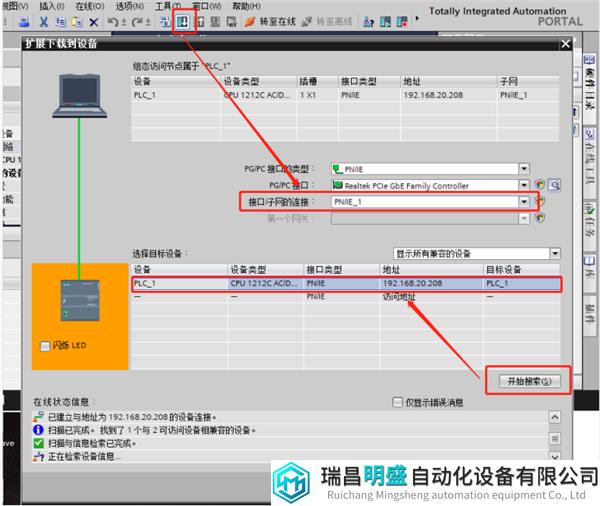Click the status info scrollbar thumb
The width and height of the screenshot is (600, 506).
[555, 437]
